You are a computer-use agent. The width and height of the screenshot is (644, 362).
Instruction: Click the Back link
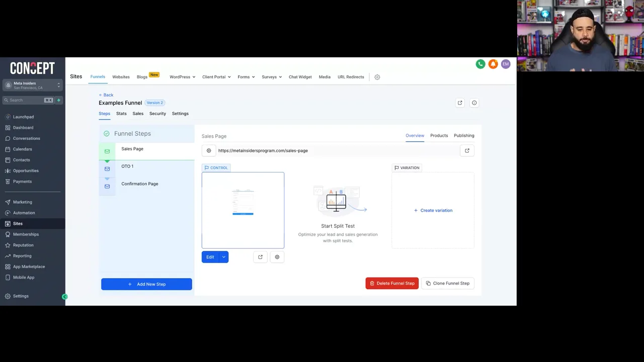(x=106, y=95)
